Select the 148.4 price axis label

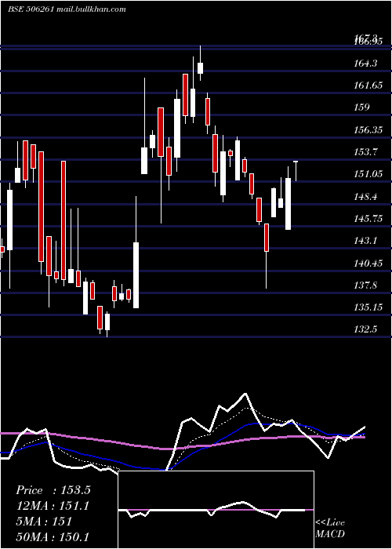tap(366, 197)
